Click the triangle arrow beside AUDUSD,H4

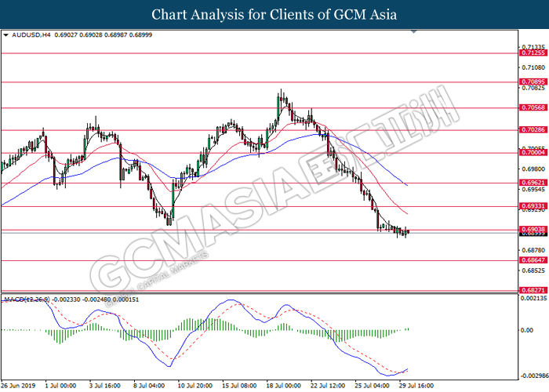tap(7, 35)
